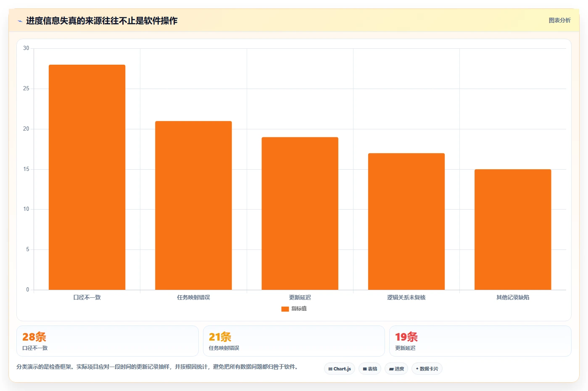Click the x-axis label 口径不一致
The height and width of the screenshot is (391, 588).
87,297
